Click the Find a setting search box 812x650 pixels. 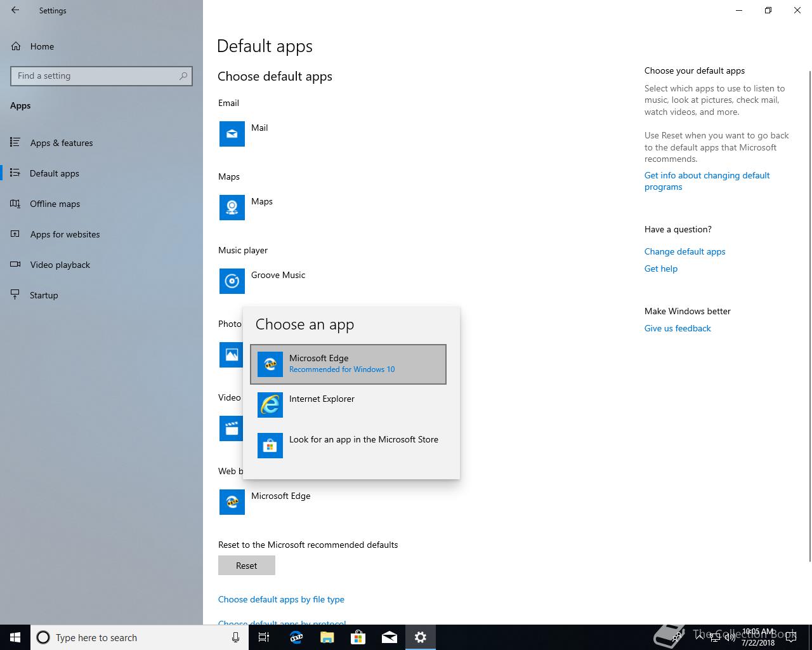click(x=101, y=76)
